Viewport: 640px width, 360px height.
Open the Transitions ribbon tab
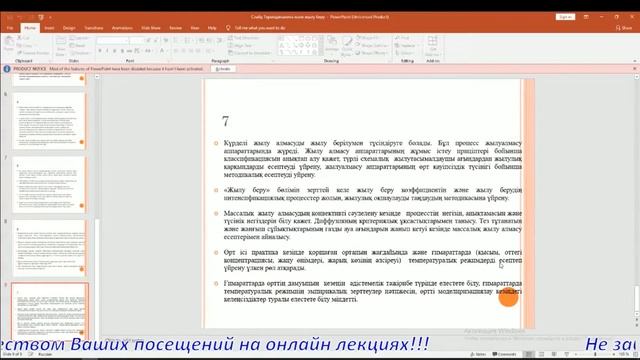click(93, 28)
